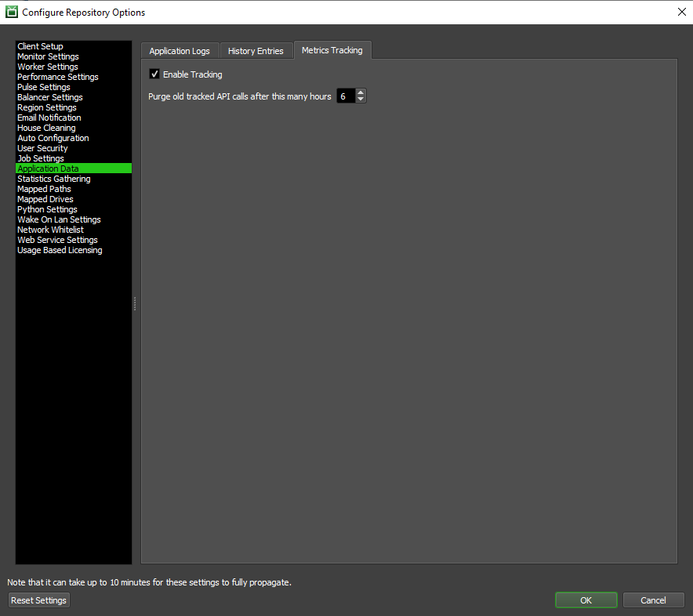Open Wake On Lan Settings
The width and height of the screenshot is (693, 616).
click(x=74, y=219)
